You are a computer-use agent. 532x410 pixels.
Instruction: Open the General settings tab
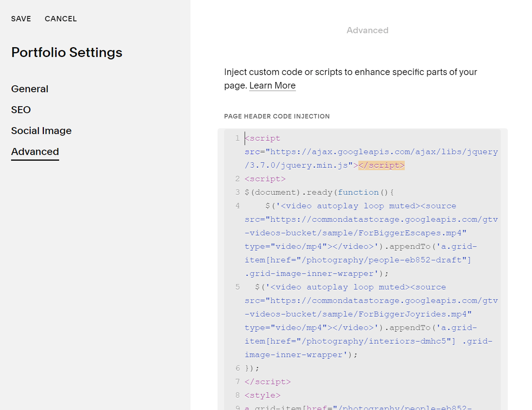[x=30, y=89]
